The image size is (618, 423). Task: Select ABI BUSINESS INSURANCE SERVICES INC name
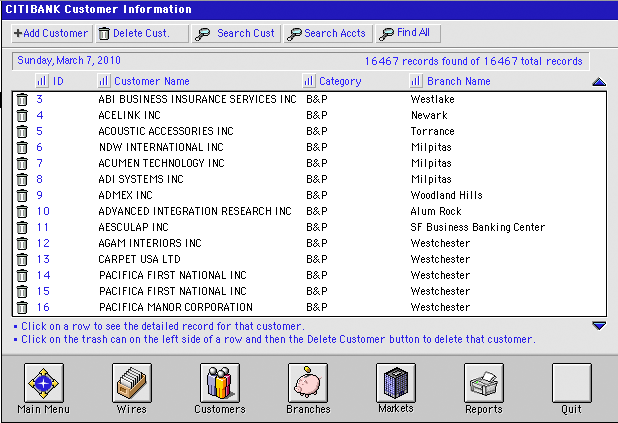(197, 99)
